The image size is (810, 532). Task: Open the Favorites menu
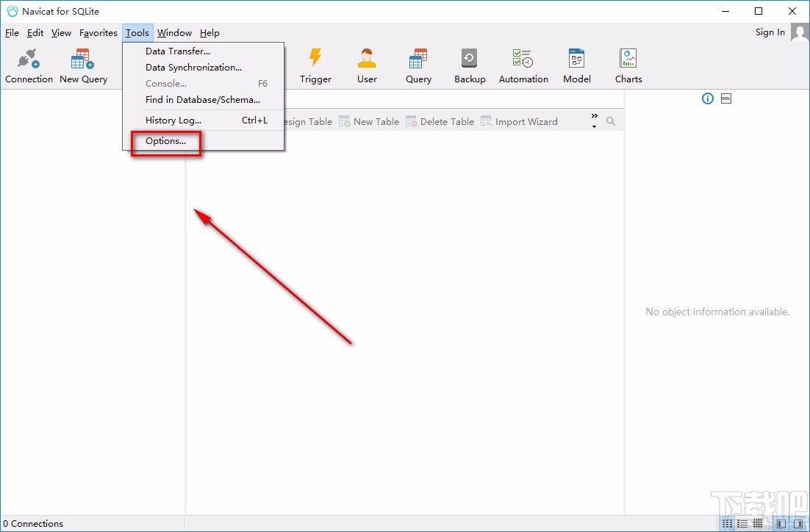pos(98,33)
